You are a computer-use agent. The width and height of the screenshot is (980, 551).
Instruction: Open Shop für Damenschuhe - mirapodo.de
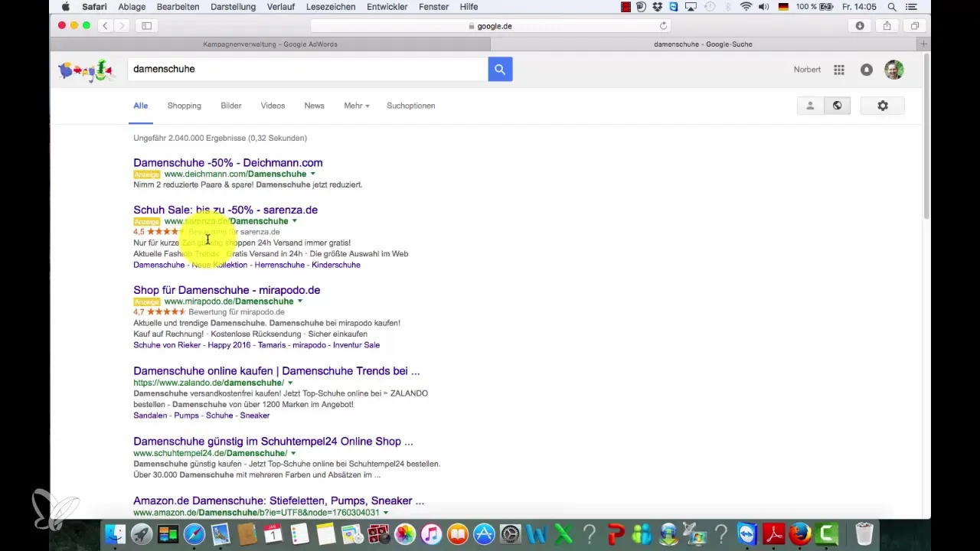tap(227, 290)
